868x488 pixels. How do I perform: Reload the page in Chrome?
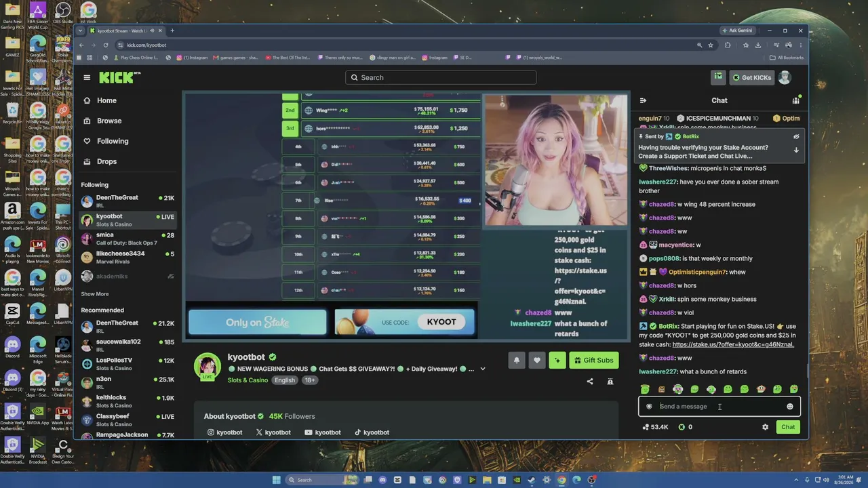click(106, 45)
